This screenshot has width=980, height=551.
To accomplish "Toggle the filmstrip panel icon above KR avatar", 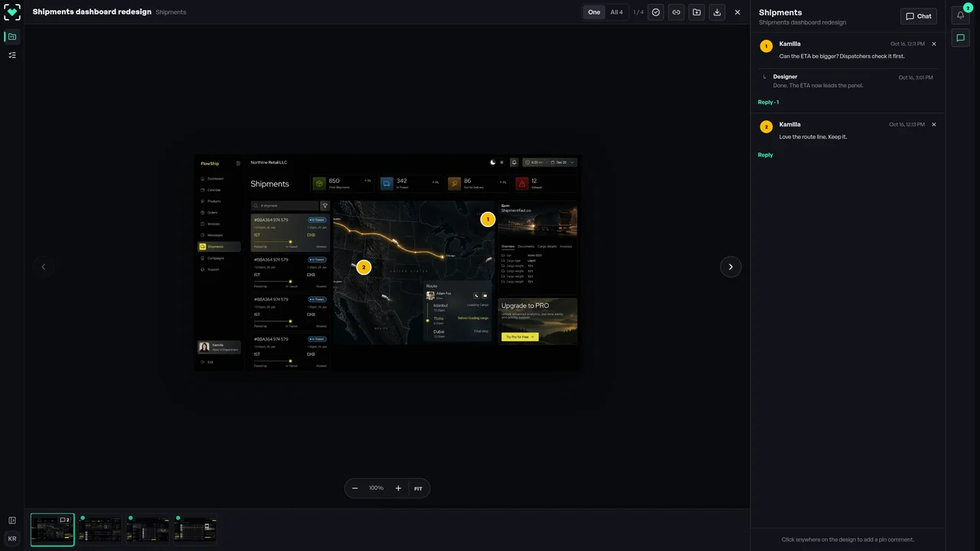I will [12, 520].
